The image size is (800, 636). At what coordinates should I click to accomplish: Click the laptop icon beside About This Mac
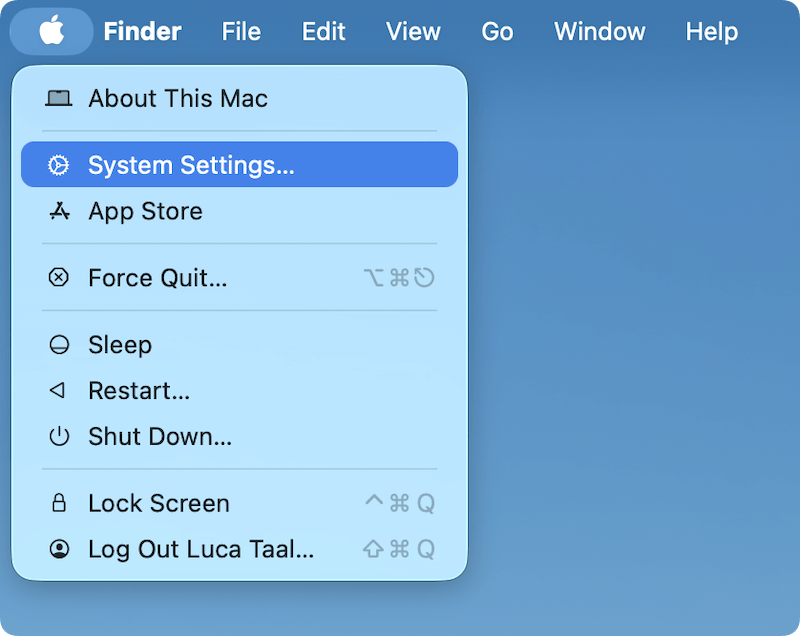click(x=59, y=98)
